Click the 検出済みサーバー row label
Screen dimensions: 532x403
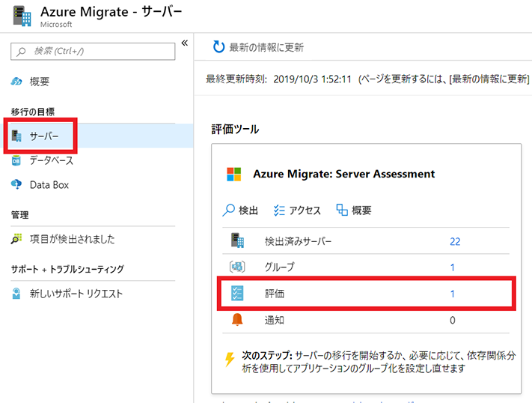tap(299, 241)
